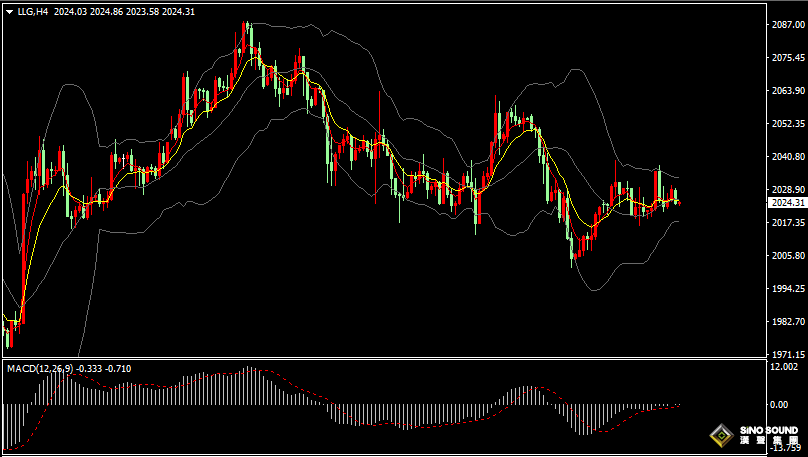This screenshot has height=457, width=808.
Task: Click the lowest candle at chart's far left
Action: pyautogui.click(x=9, y=333)
